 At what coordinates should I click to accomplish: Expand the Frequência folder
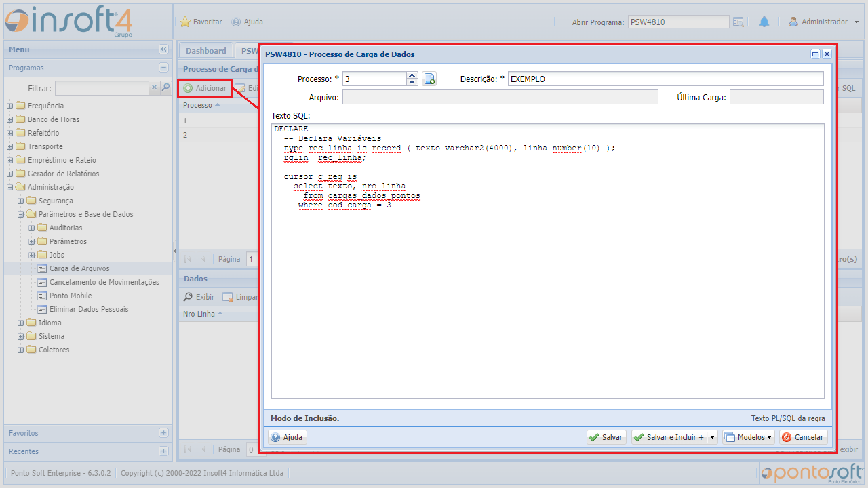(10, 106)
